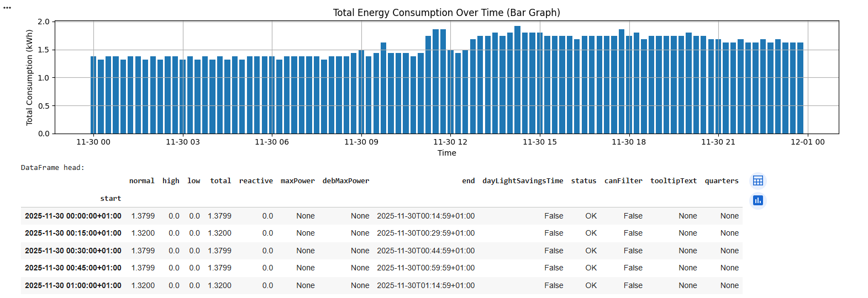
Task: Click the 'start' index name header
Action: (x=111, y=199)
